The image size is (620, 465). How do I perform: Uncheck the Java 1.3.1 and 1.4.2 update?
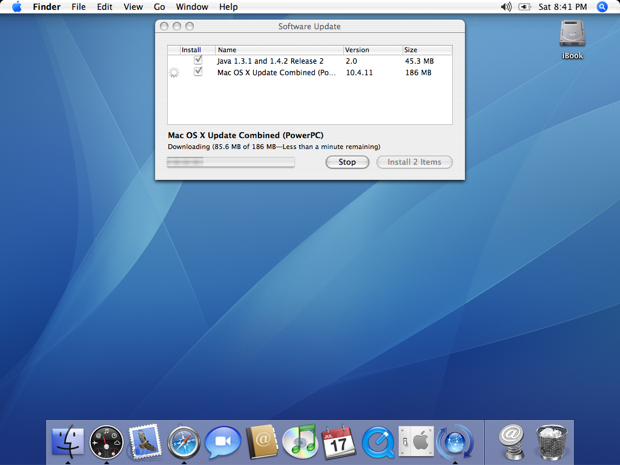click(x=198, y=60)
